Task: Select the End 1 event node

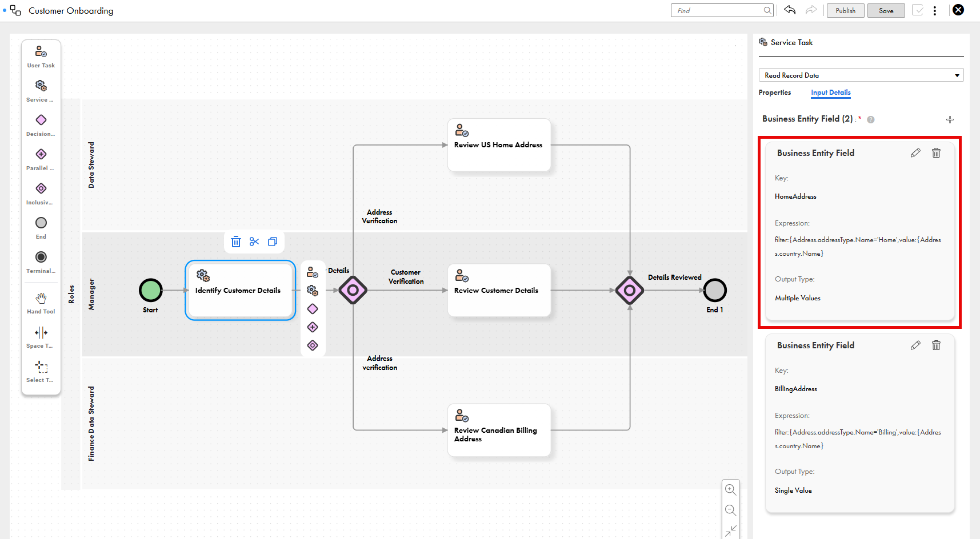Action: (715, 290)
